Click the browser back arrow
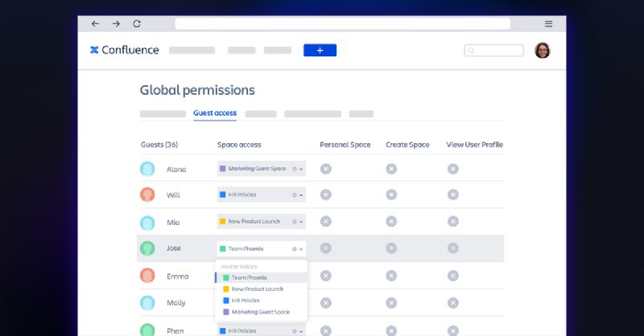The width and height of the screenshot is (644, 336). (95, 24)
